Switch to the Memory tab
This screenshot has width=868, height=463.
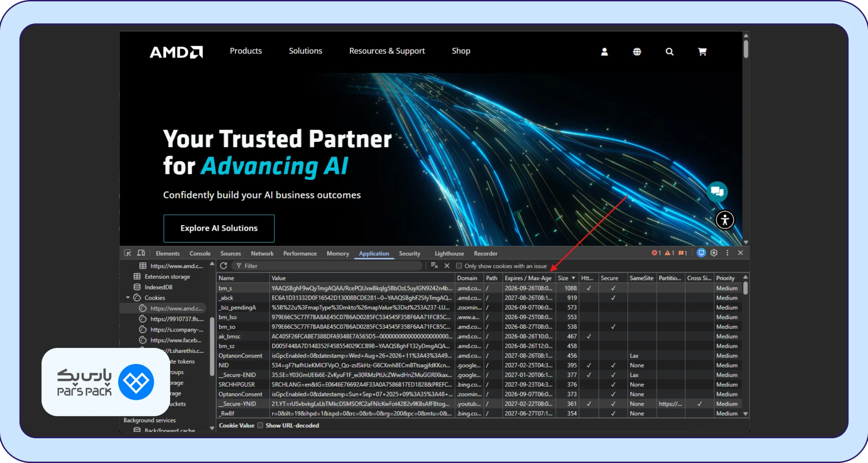[338, 253]
